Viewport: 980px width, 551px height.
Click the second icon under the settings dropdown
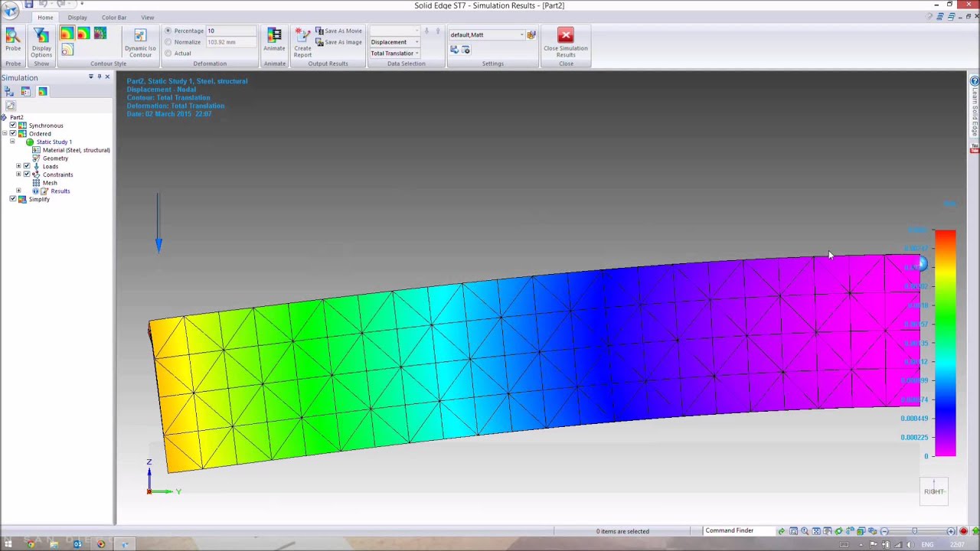465,50
